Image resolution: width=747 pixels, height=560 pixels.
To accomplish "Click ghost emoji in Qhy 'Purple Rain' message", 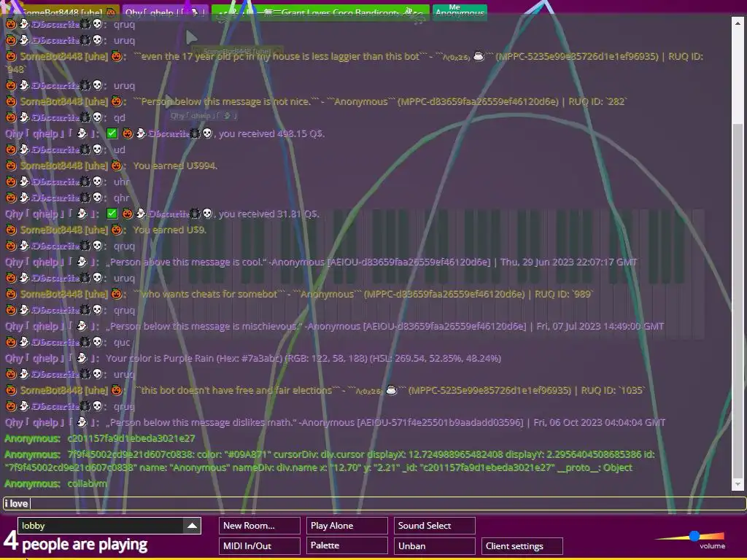I will [x=82, y=358].
